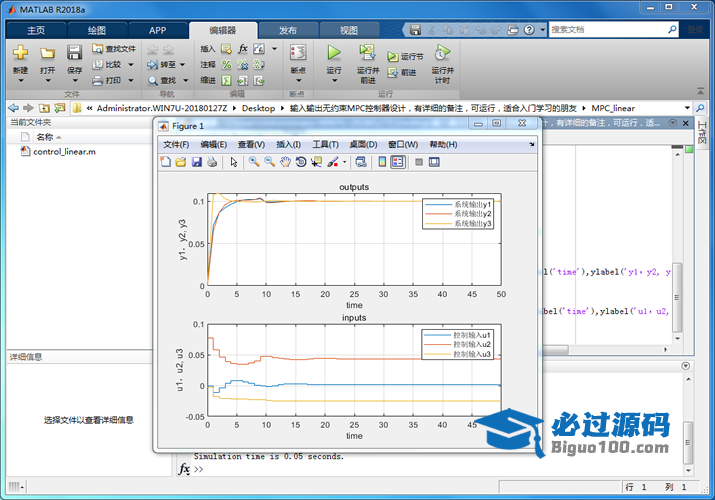Click the 打开 (Open) folder icon
This screenshot has height=500, width=715.
pyautogui.click(x=47, y=53)
